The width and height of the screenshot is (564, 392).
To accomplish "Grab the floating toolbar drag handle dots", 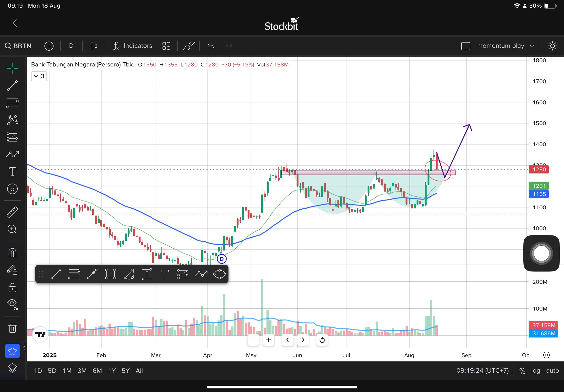I will click(41, 274).
